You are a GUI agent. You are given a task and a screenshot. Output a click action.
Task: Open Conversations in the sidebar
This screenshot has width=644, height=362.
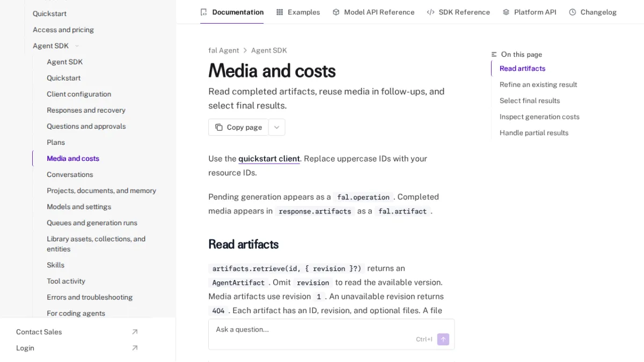[70, 175]
